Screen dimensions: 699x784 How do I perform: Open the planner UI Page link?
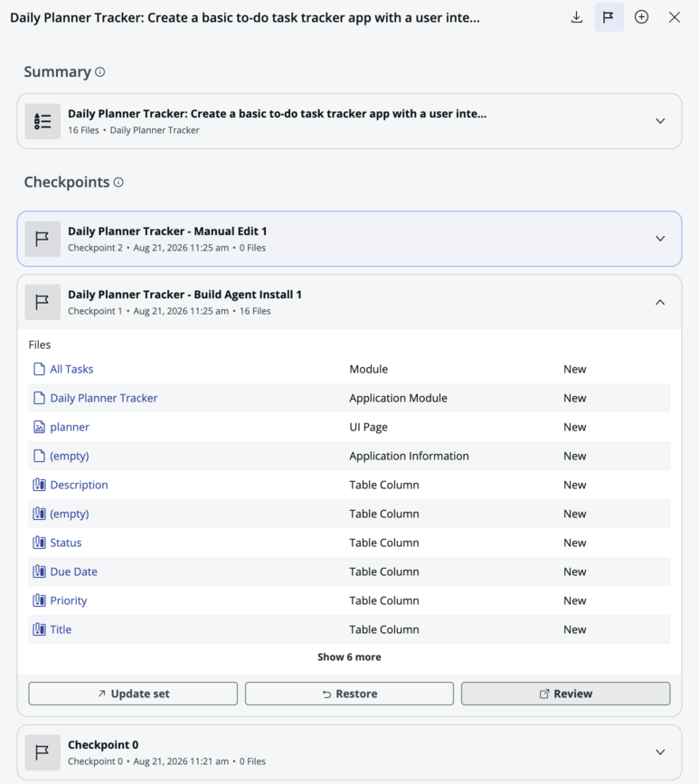pyautogui.click(x=70, y=427)
